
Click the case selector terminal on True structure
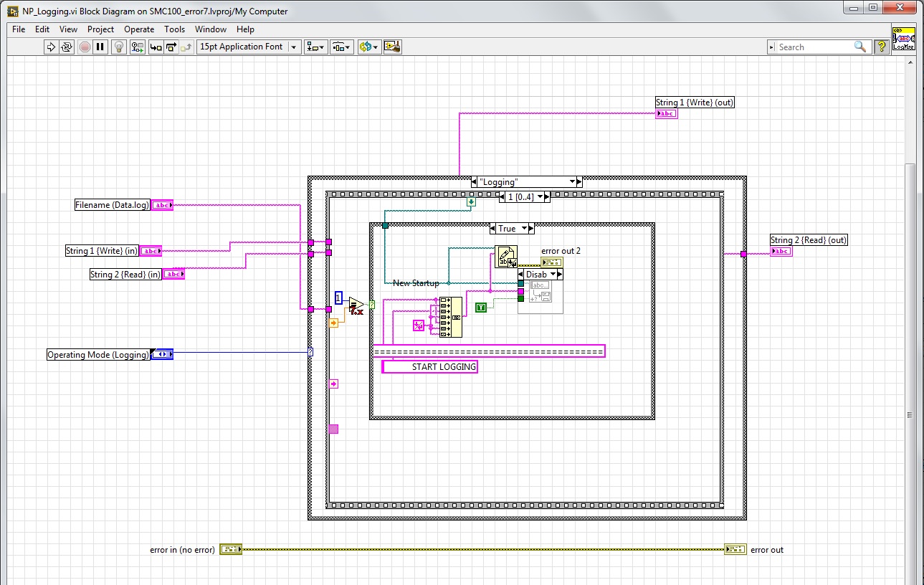tap(371, 305)
